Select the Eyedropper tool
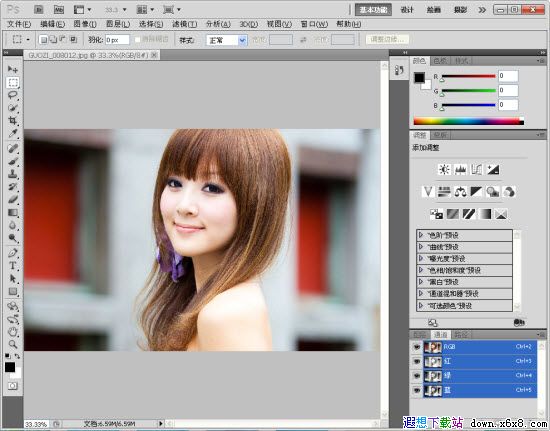Viewport: 550px width, 431px height. [x=13, y=134]
